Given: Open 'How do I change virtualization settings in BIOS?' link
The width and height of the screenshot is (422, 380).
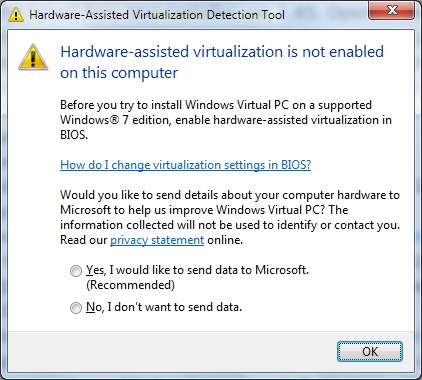Looking at the screenshot, I should click(186, 165).
